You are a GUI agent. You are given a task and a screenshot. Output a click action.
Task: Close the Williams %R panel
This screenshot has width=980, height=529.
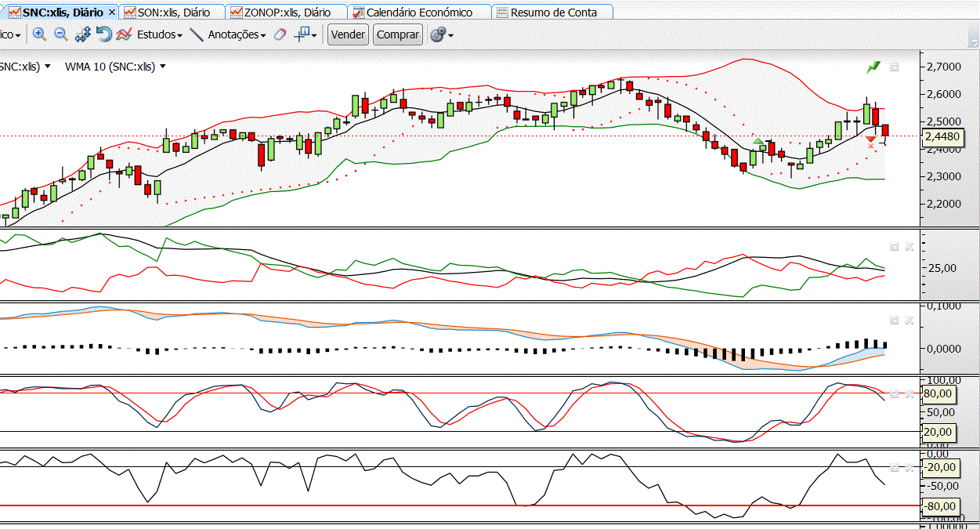[x=909, y=468]
